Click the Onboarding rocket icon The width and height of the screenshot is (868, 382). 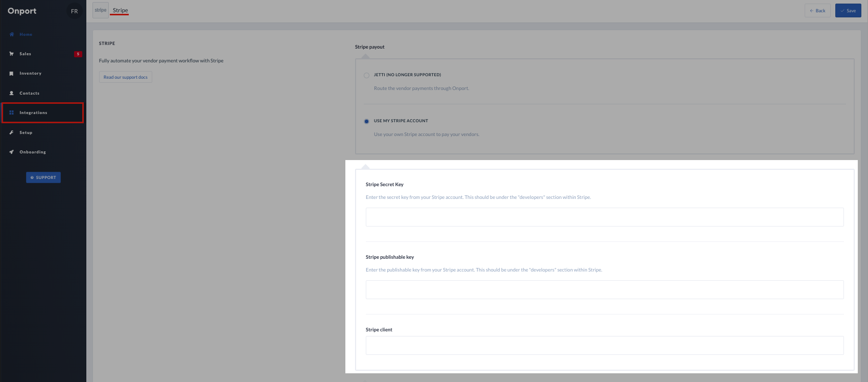pyautogui.click(x=11, y=152)
